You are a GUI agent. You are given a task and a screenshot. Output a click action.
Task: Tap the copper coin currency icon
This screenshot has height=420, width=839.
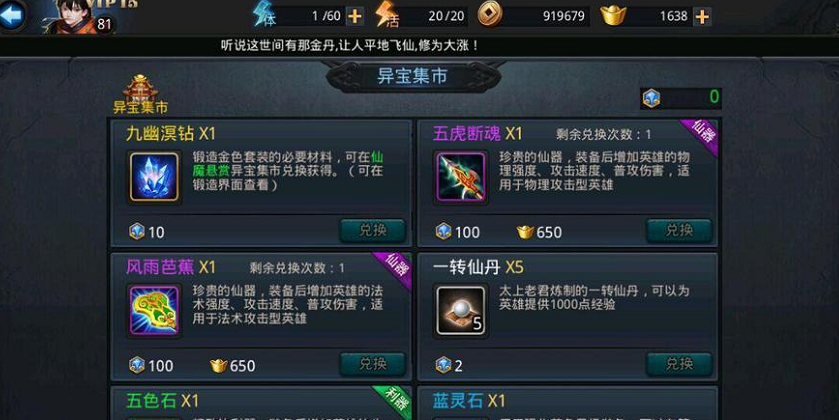[x=490, y=15]
